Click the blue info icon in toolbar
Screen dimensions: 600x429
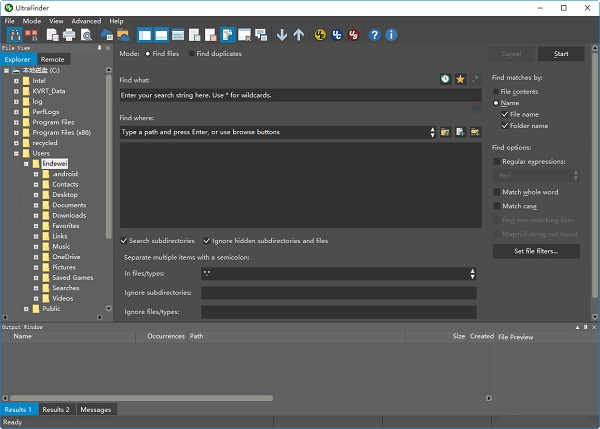pyautogui.click(x=391, y=35)
